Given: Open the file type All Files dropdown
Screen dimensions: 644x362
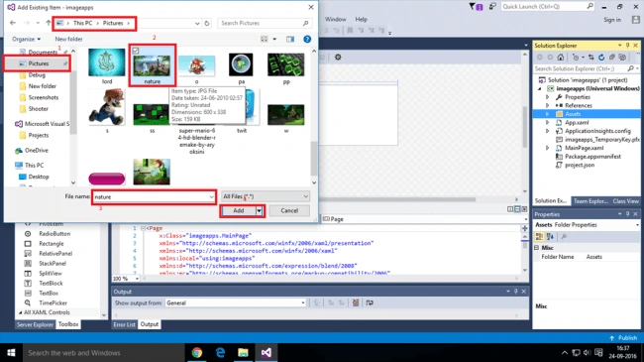Looking at the screenshot, I should [x=266, y=196].
